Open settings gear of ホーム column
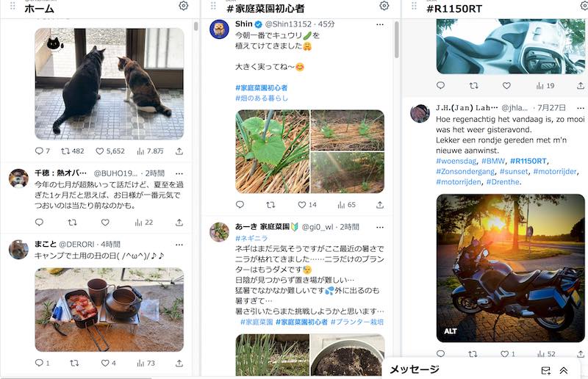This screenshot has width=588, height=379. pos(183,6)
